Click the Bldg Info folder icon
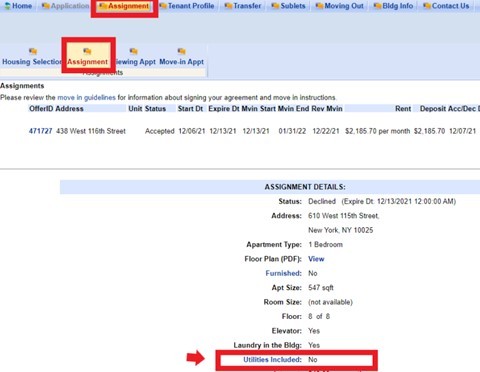The height and width of the screenshot is (372, 480). [x=377, y=6]
